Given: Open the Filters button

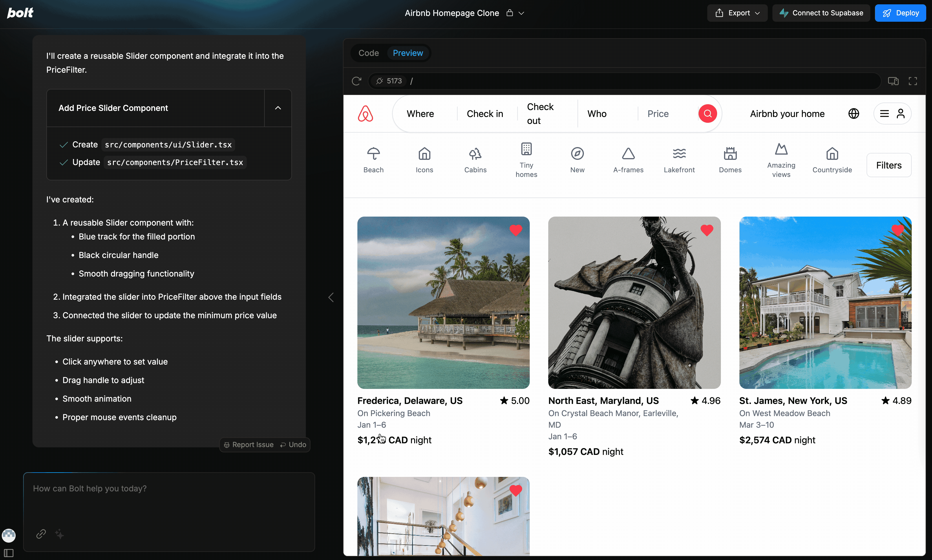Looking at the screenshot, I should pyautogui.click(x=889, y=165).
